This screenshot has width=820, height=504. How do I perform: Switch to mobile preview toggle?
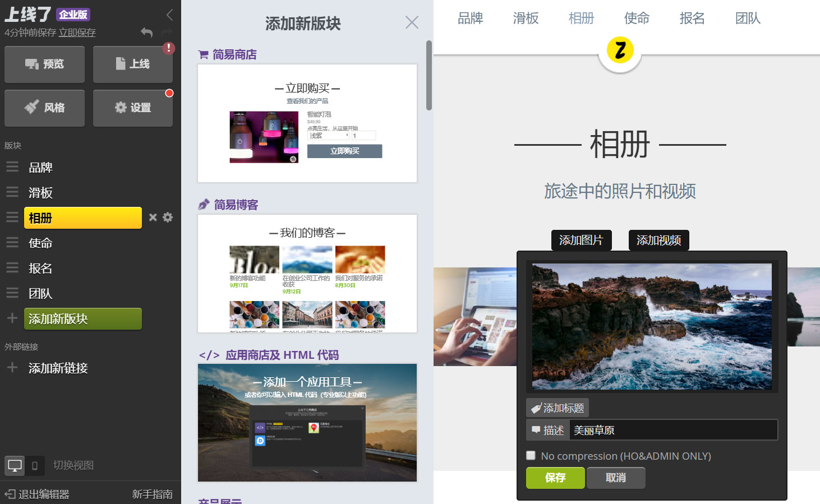coord(34,466)
